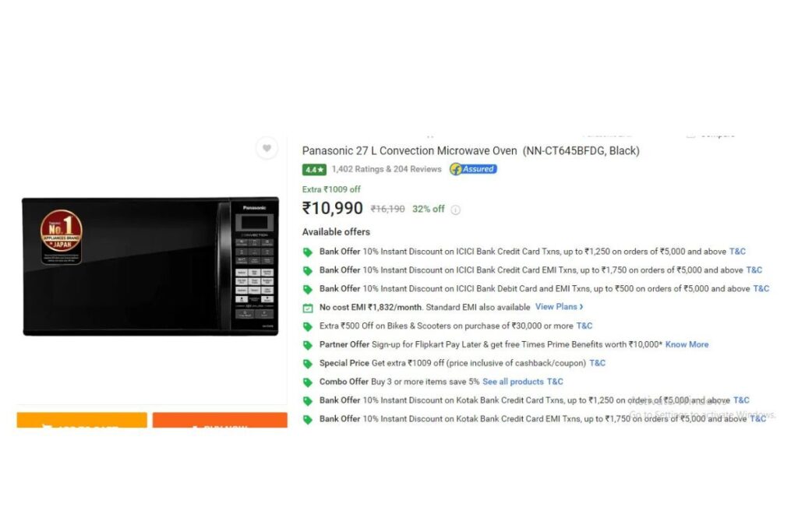This screenshot has width=798, height=532.
Task: Add the microwave to wishlist with heart icon
Action: (267, 149)
